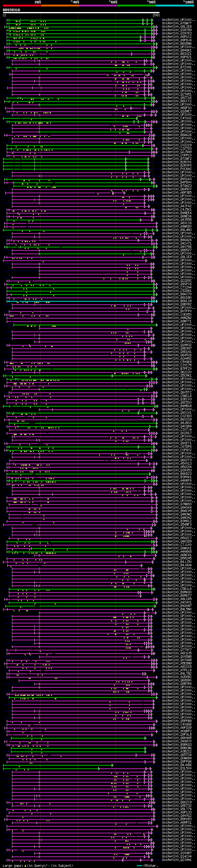Screen dimensions: 197x868
Task: Click the UniRef100_Q21D92 label
Action: [177, 281]
